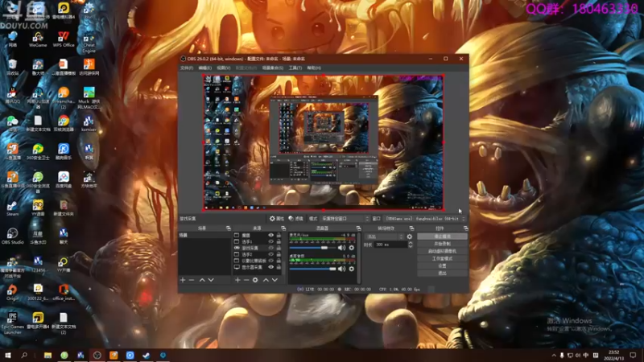Mute the 桌面音频 speaker icon
The height and width of the screenshot is (362, 644).
pos(341,269)
